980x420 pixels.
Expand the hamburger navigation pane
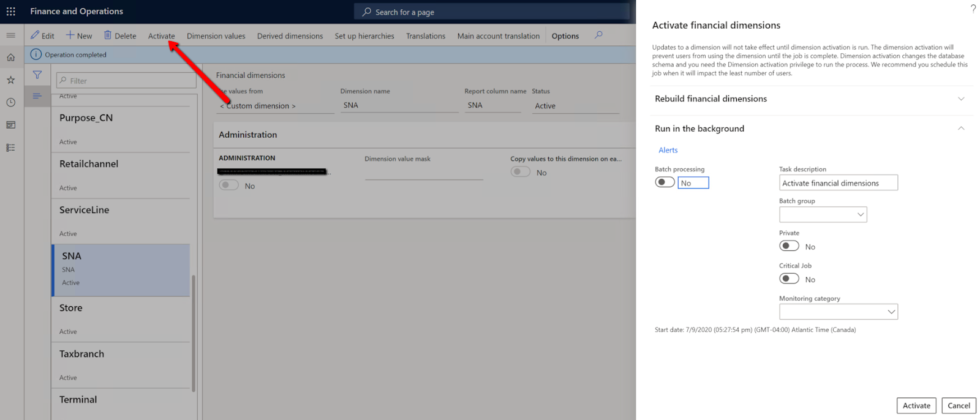click(11, 36)
